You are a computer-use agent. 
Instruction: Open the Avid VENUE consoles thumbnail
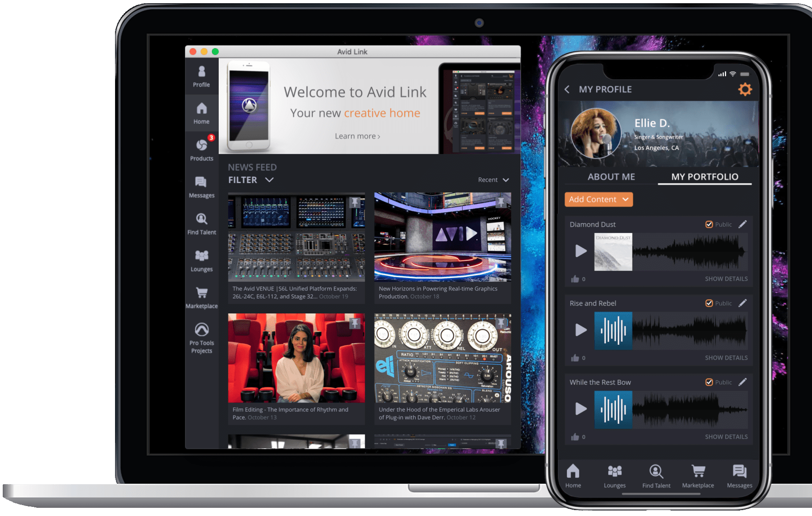[x=296, y=237]
